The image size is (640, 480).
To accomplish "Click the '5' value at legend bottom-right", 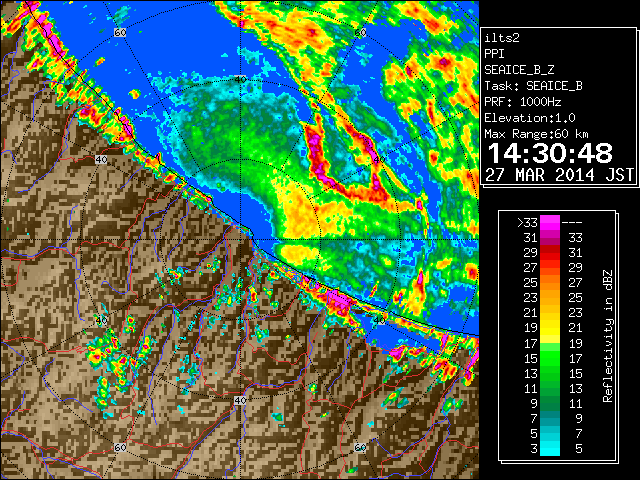I will (579, 449).
